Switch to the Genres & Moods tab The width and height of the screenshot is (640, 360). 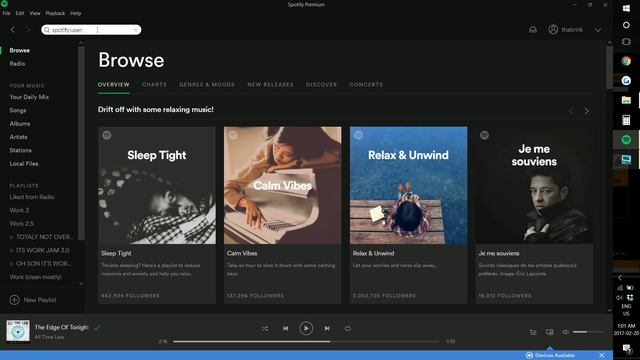coord(207,84)
